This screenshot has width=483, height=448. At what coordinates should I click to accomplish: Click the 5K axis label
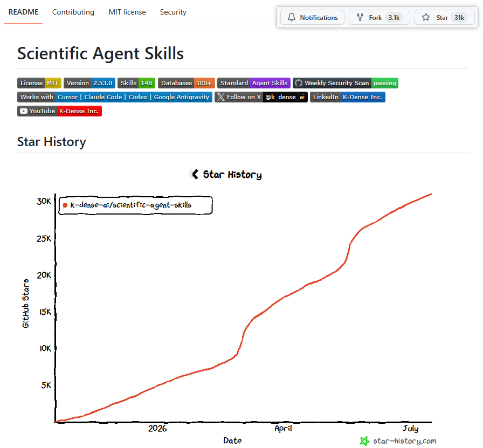click(46, 385)
